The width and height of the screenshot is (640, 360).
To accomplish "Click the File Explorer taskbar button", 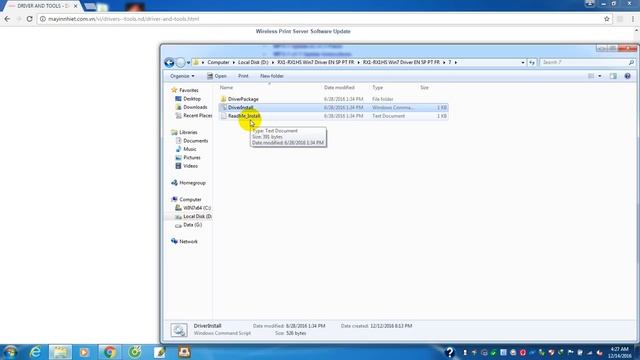I will click(x=60, y=352).
